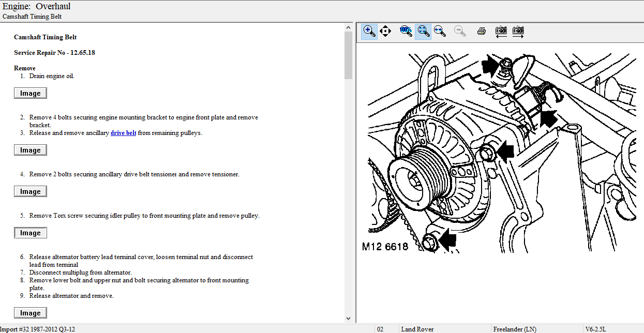This screenshot has width=644, height=333.
Task: Click scrollbar up arrow in text pane
Action: [348, 27]
